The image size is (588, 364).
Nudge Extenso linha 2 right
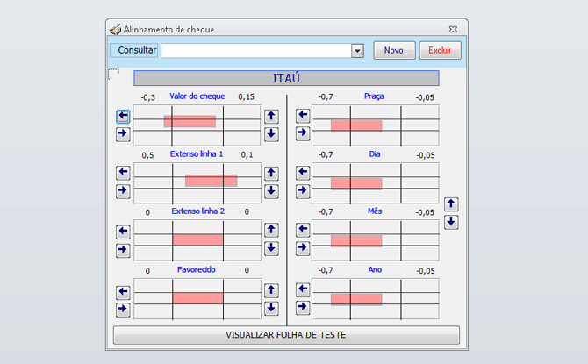[123, 250]
